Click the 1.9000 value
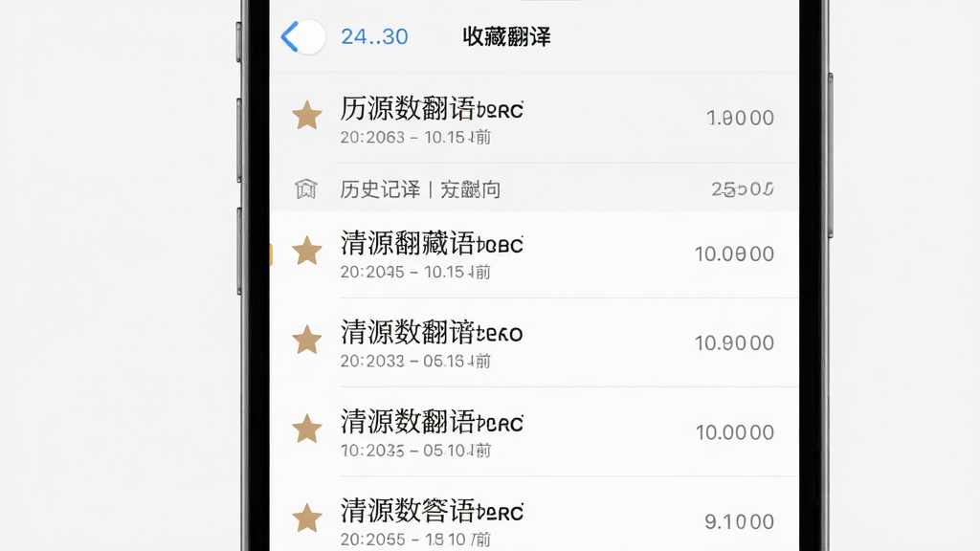The width and height of the screenshot is (980, 551). coord(740,118)
